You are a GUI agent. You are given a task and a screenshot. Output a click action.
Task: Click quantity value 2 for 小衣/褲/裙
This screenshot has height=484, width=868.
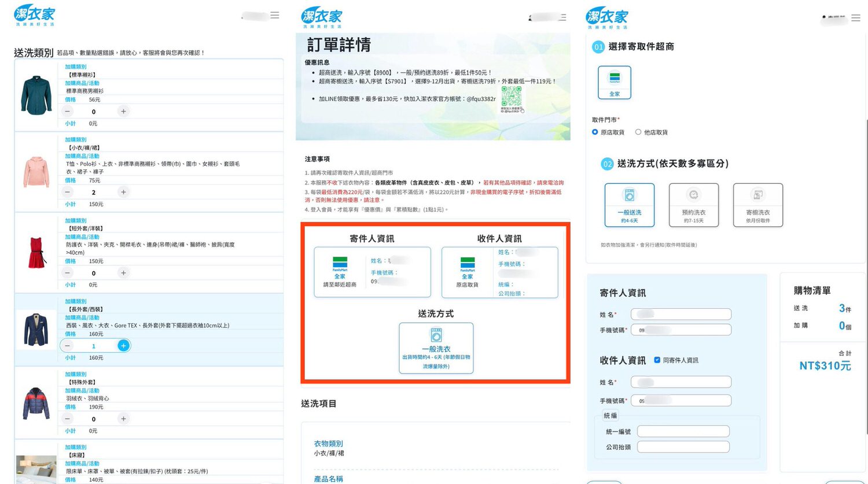coord(94,192)
